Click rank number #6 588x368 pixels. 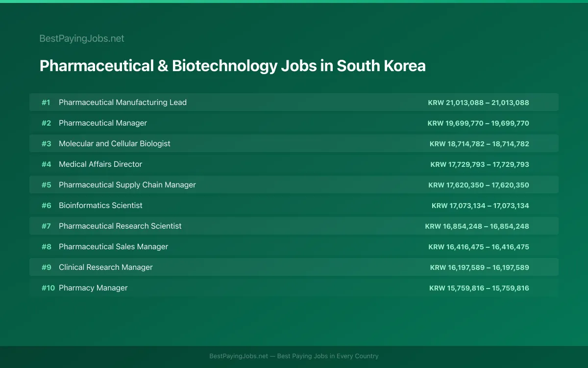coord(46,206)
